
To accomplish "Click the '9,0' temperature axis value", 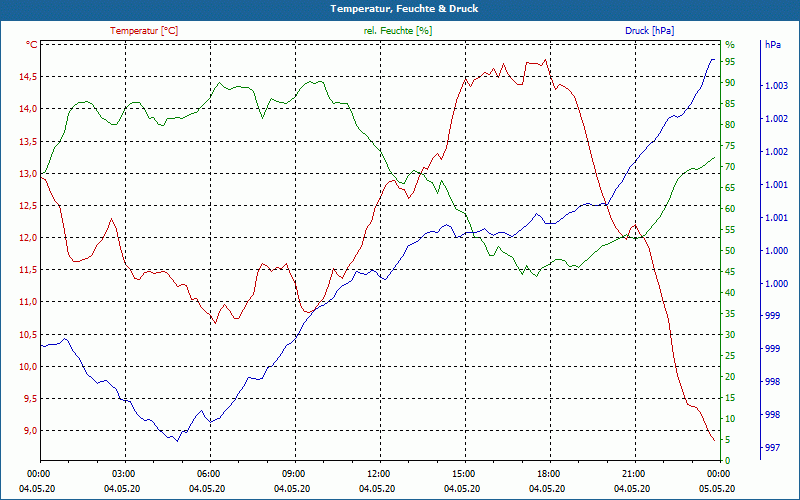I will click(x=30, y=431).
